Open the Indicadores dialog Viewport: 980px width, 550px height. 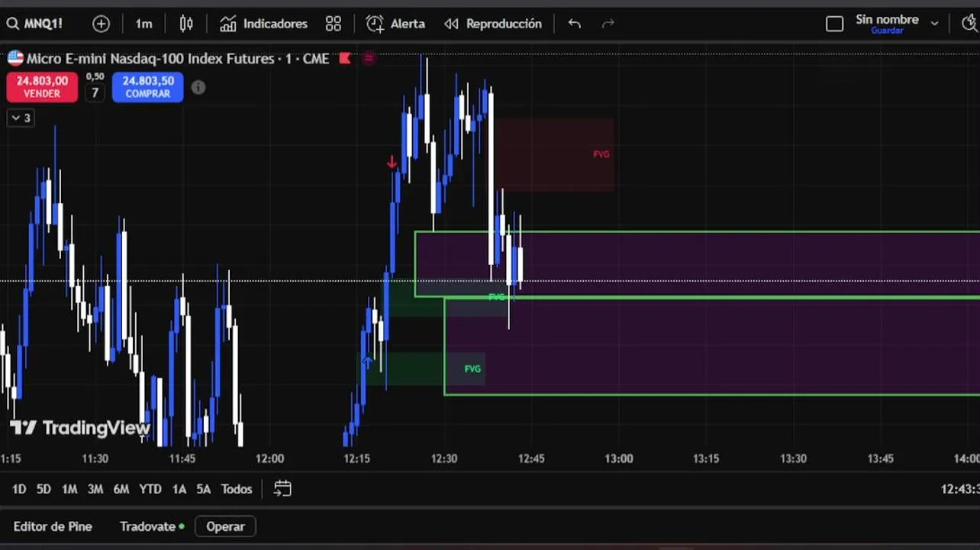[263, 24]
